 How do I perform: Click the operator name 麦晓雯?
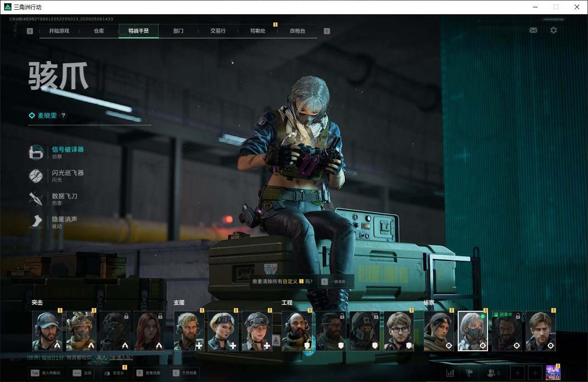coord(47,116)
